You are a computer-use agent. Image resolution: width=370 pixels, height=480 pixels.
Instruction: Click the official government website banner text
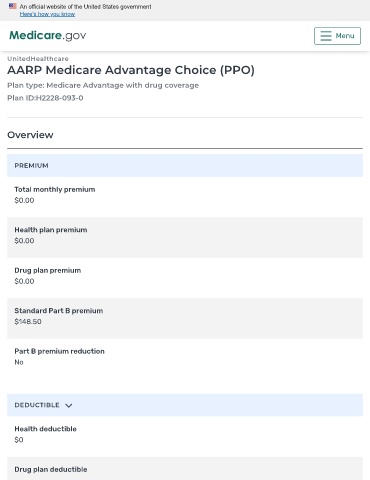pyautogui.click(x=85, y=6)
